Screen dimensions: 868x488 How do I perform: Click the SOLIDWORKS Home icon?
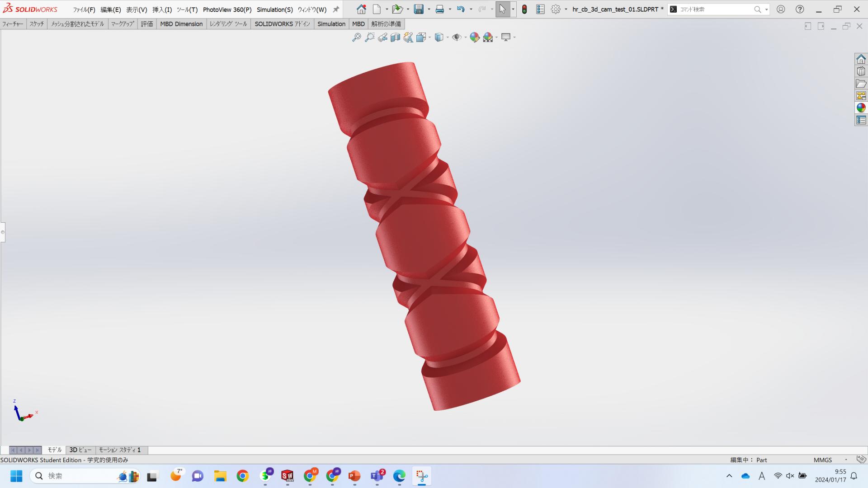(361, 9)
